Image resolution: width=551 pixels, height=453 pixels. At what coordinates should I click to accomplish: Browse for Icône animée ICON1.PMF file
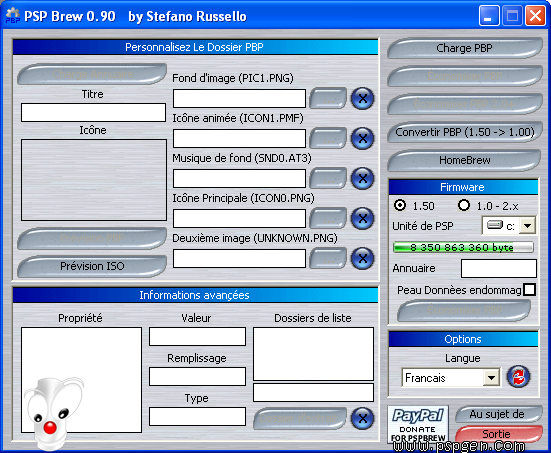click(x=328, y=138)
